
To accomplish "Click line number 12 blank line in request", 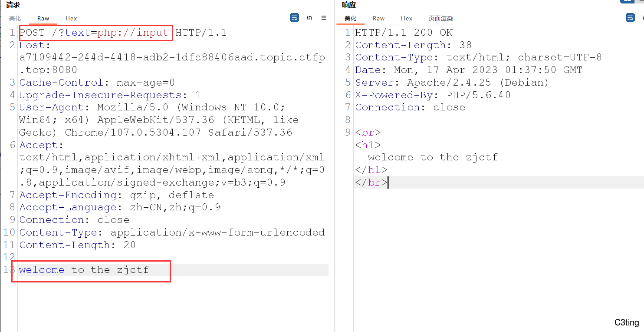I will click(x=9, y=257).
